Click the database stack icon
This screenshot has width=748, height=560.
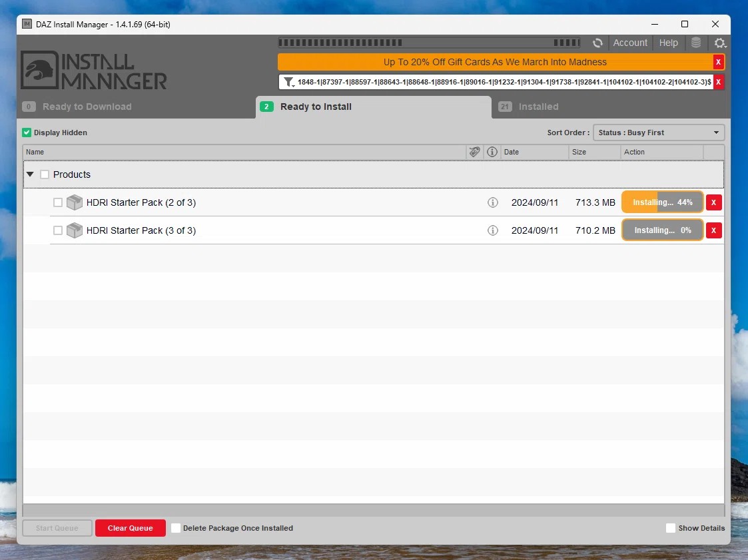(x=696, y=43)
